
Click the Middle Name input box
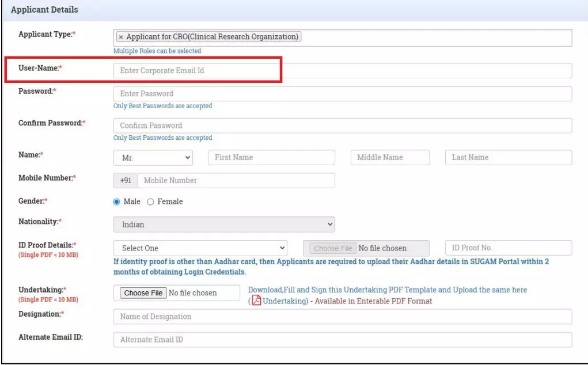click(390, 157)
